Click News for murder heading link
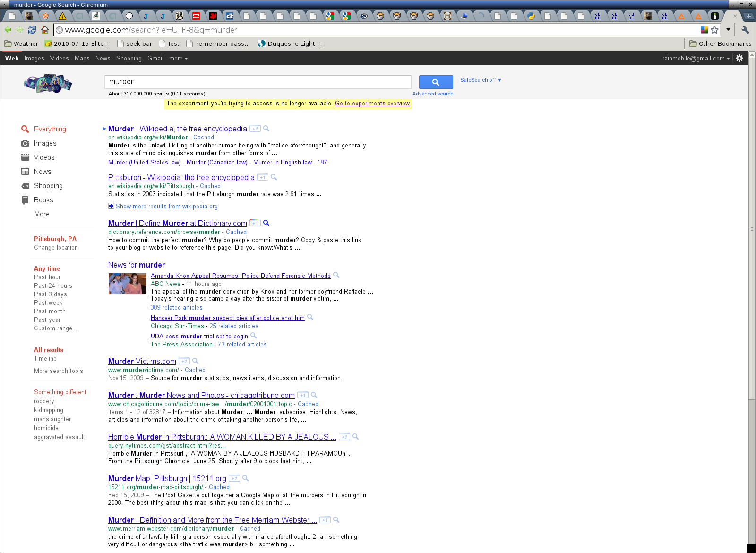 point(137,265)
